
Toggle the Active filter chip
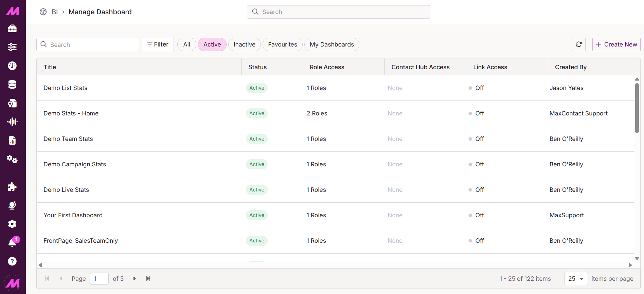click(212, 44)
